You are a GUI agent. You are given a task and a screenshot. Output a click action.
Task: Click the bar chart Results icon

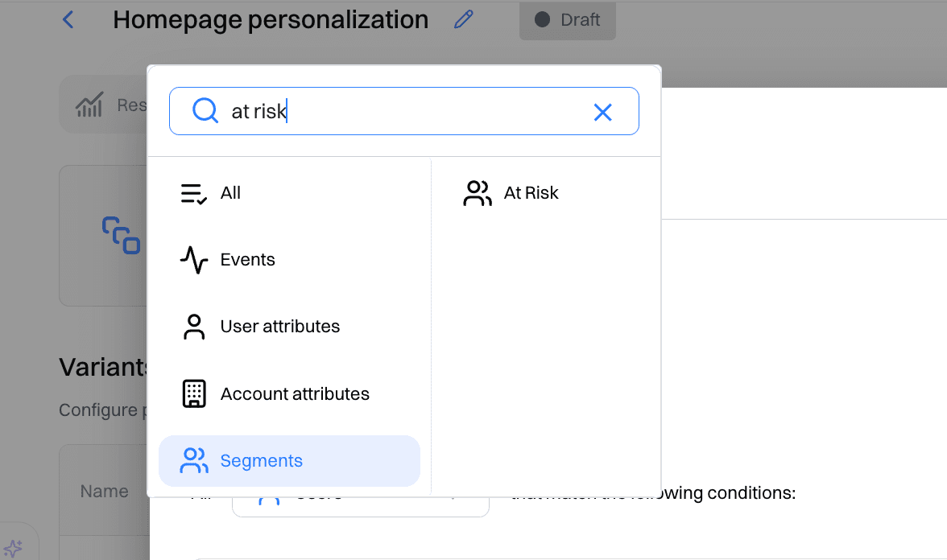point(89,105)
